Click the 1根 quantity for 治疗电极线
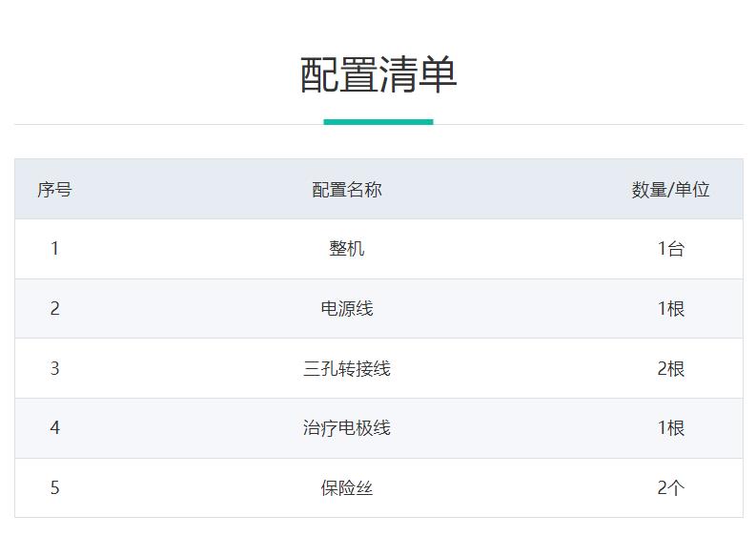Screen dimensions: 756x536 tap(670, 428)
